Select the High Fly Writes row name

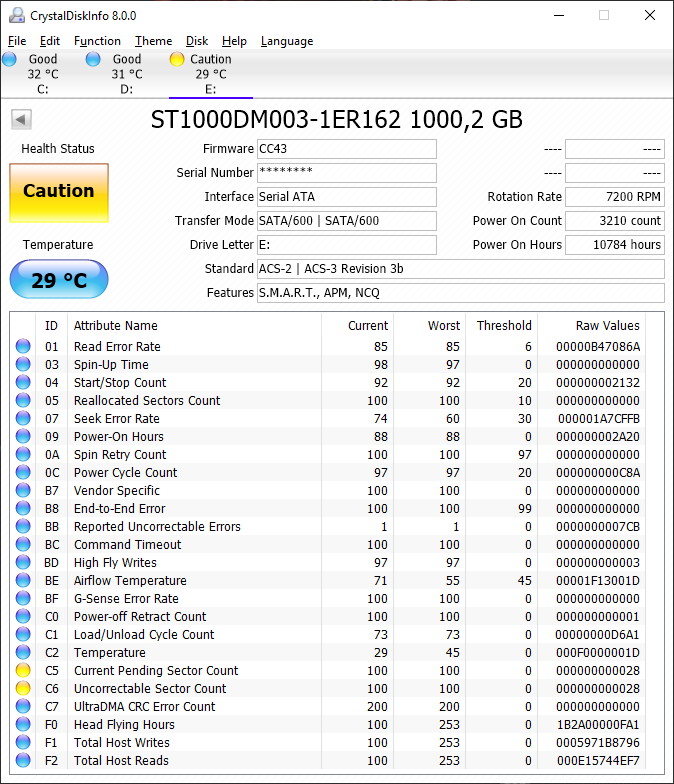[115, 562]
